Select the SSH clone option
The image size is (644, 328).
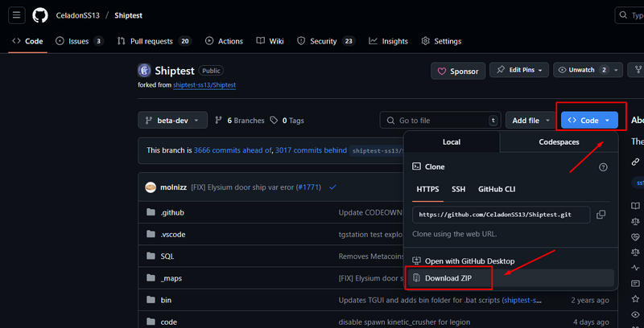(x=458, y=189)
